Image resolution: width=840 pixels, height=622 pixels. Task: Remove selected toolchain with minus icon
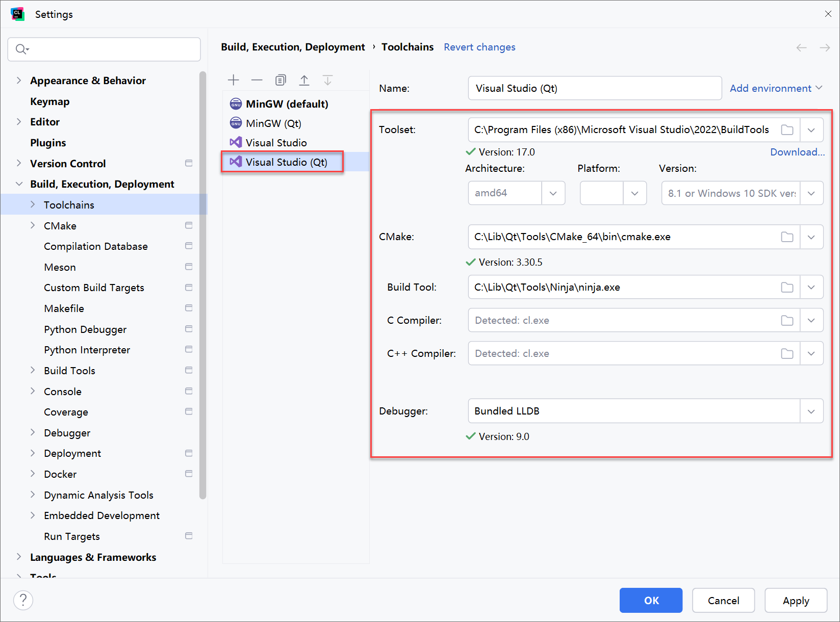(257, 80)
